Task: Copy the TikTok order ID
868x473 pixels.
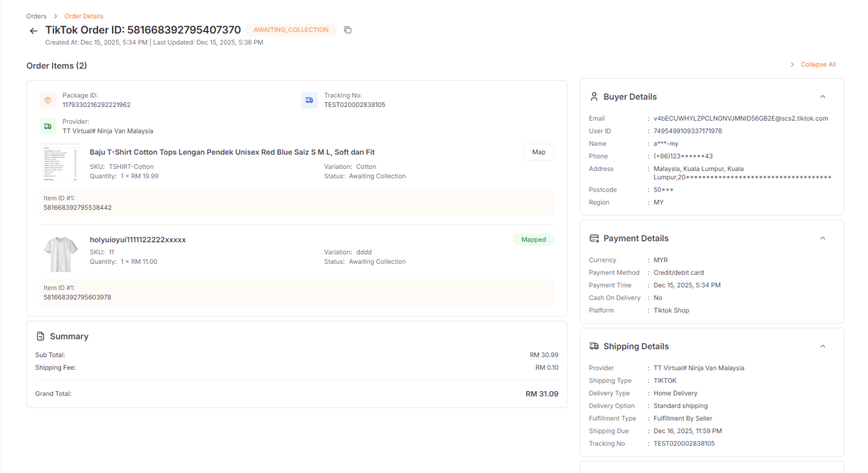Action: tap(347, 30)
